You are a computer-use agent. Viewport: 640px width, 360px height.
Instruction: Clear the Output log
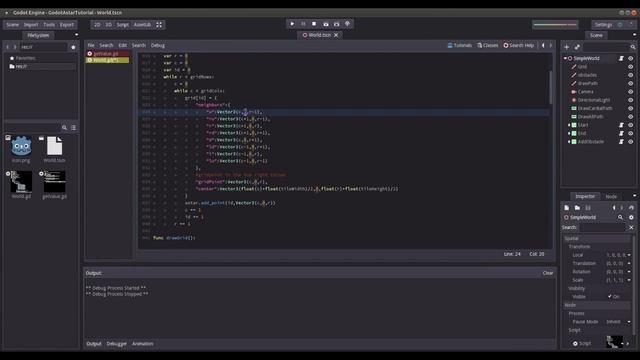pos(548,273)
